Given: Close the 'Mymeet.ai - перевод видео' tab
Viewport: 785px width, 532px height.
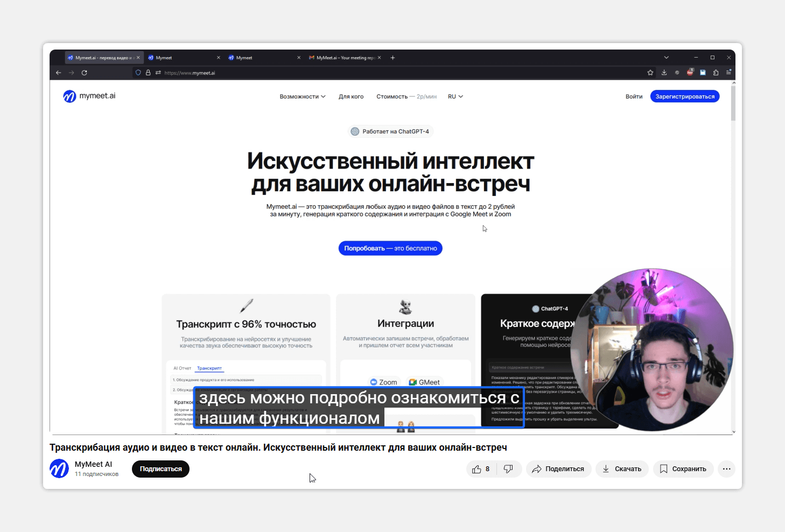Looking at the screenshot, I should pyautogui.click(x=138, y=58).
